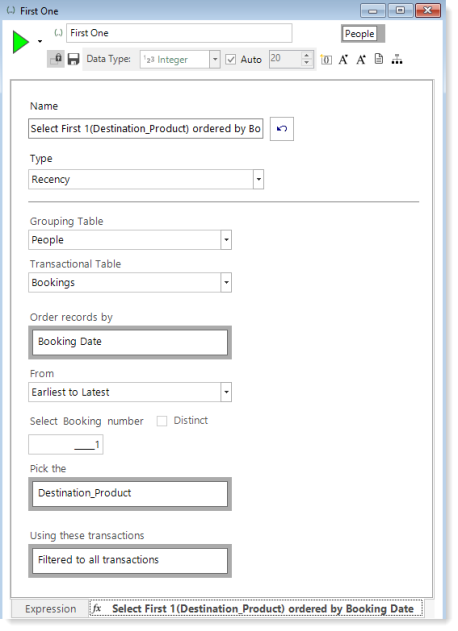
Task: Click the Select Booking number input field
Action: 66,445
